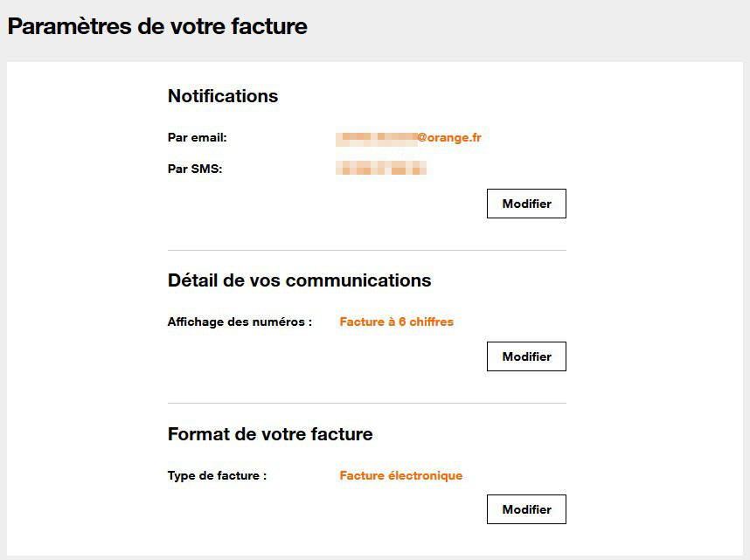
Task: Click the 'Type de facture :' label
Action: [217, 476]
